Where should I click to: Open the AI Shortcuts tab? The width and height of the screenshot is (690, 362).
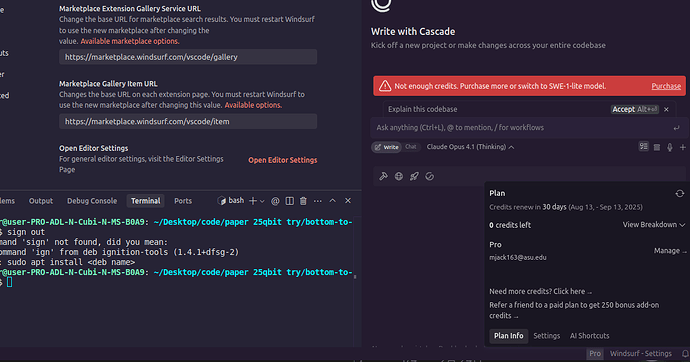coord(589,336)
